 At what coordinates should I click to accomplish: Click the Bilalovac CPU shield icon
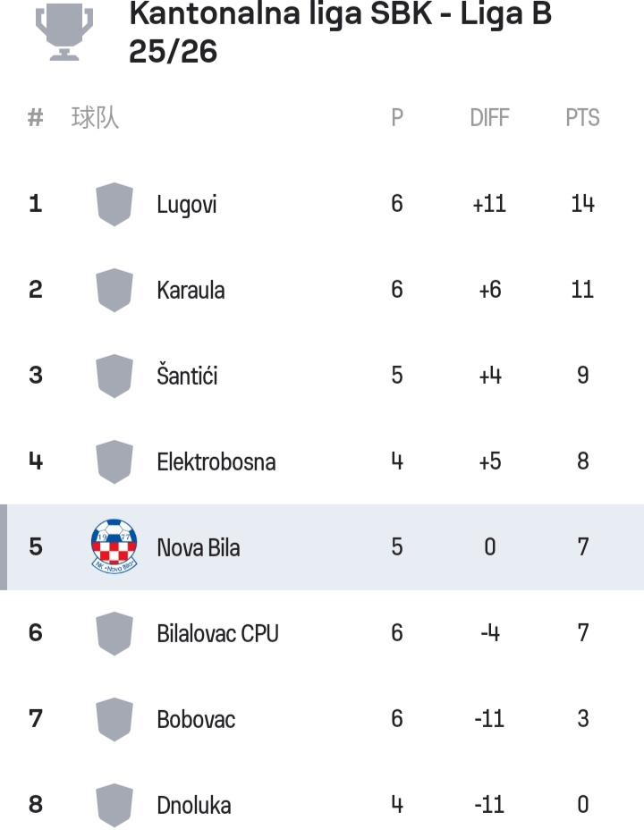pyautogui.click(x=114, y=633)
